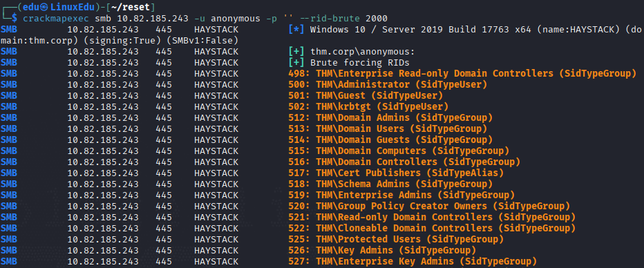Click the [+] marker beside Brute forcing RIDs
Image resolution: width=644 pixels, height=268 pixels.
click(296, 63)
